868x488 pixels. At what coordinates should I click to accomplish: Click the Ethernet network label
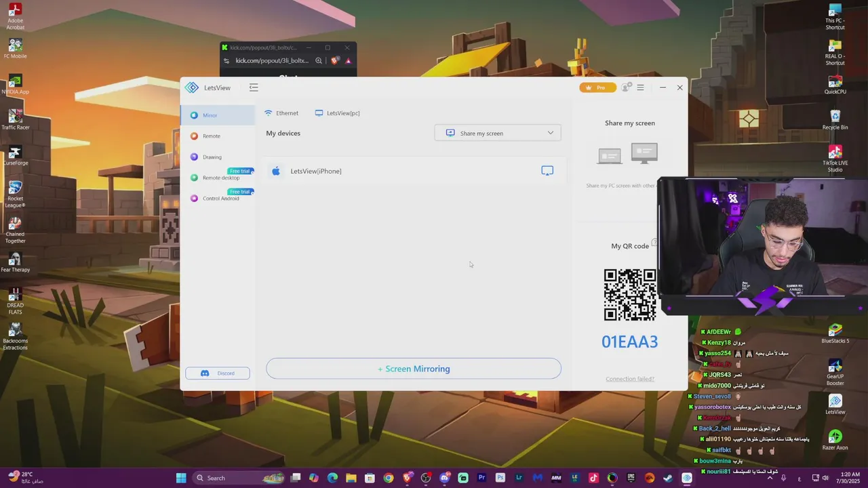point(281,113)
